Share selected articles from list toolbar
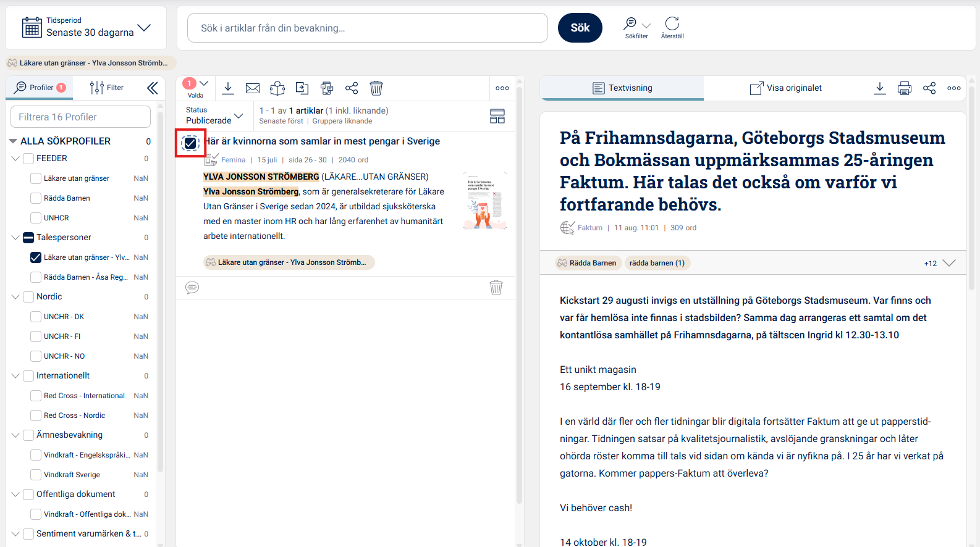980x547 pixels. pos(352,88)
